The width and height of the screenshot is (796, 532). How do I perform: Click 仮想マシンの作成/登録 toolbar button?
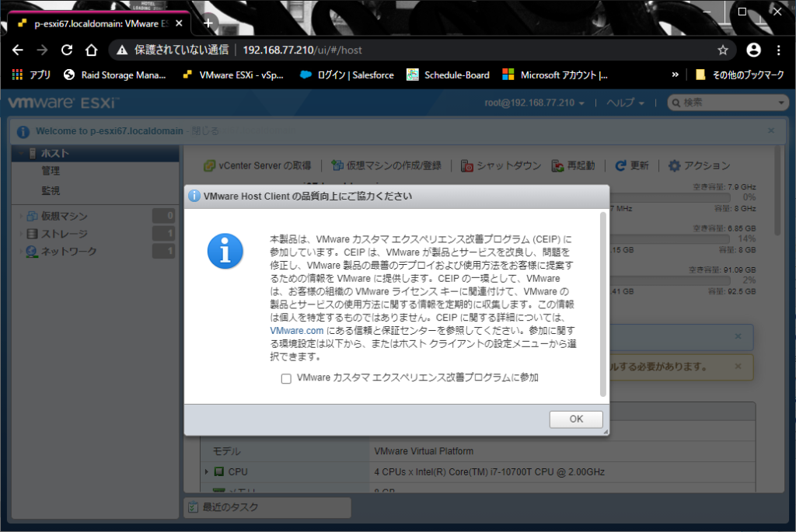386,166
